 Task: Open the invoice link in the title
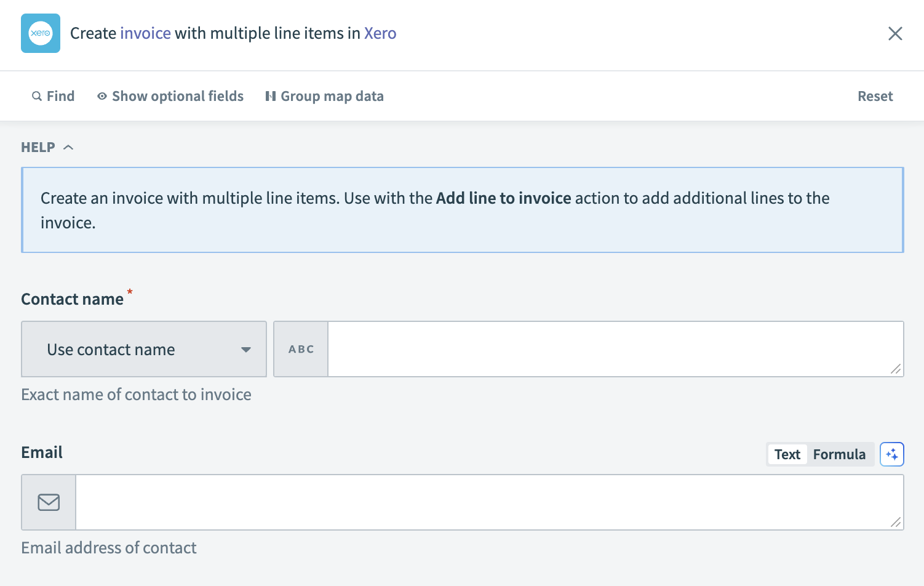pos(146,33)
